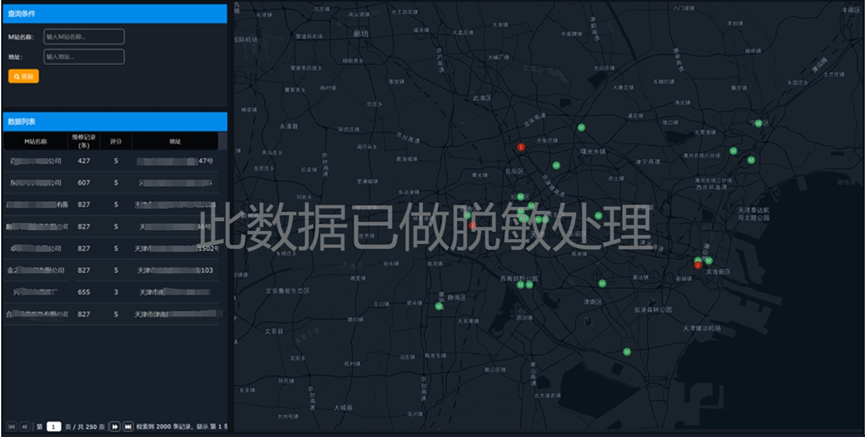Viewport: 865px width, 437px height.
Task: Click the 地址 column header in table
Action: [x=175, y=140]
